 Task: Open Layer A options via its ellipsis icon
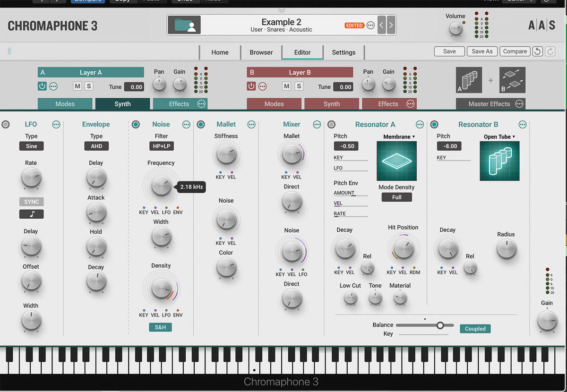click(x=53, y=86)
